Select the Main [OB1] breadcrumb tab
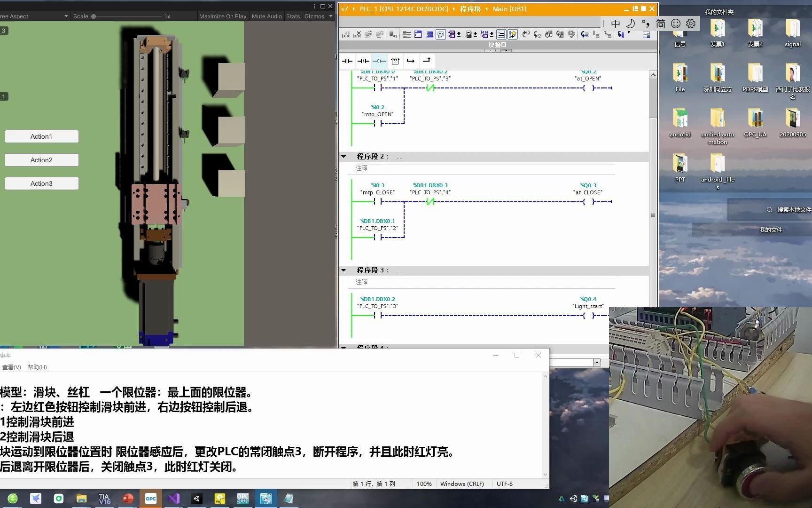The image size is (812, 508). coord(509,8)
